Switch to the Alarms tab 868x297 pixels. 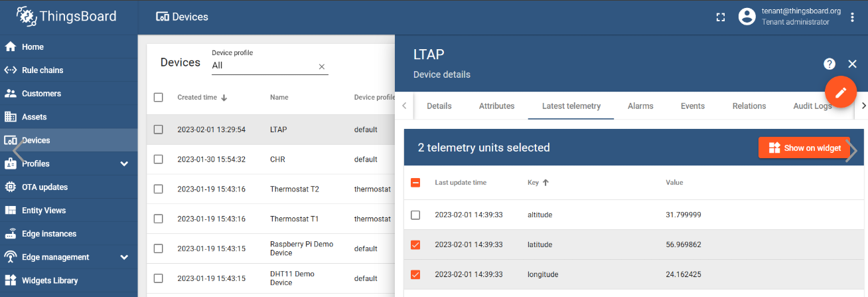click(640, 106)
